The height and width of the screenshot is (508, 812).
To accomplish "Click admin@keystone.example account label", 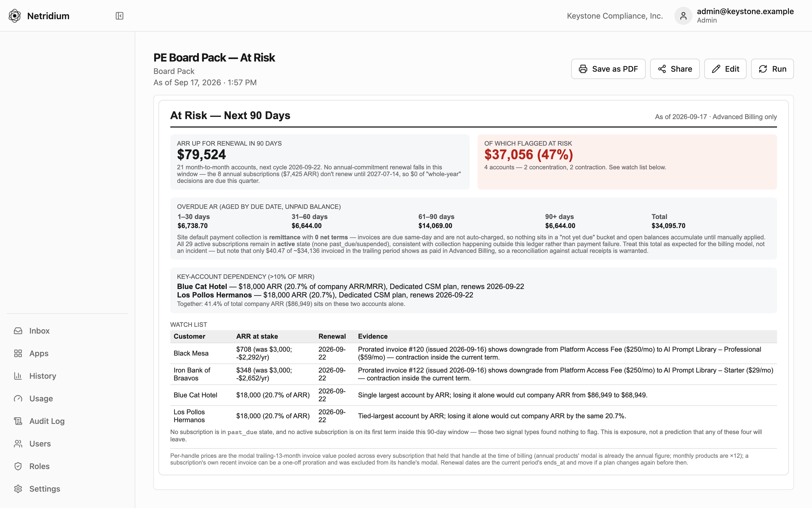I will click(x=745, y=11).
